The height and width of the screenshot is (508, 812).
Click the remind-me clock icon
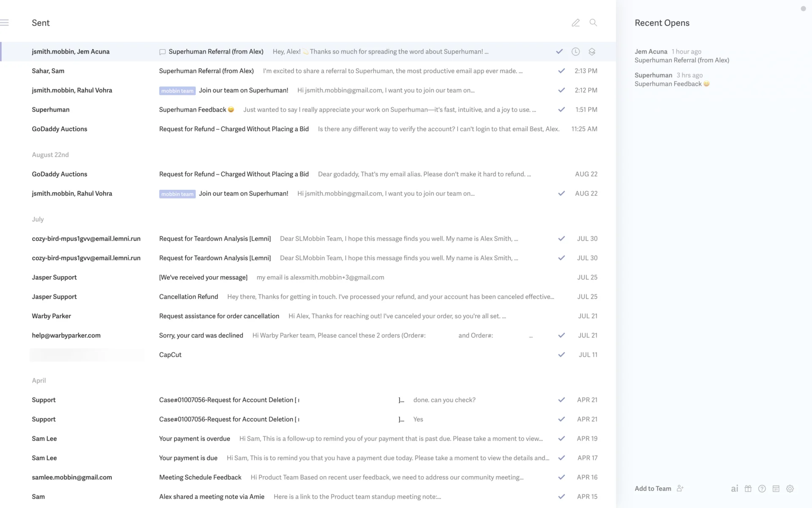[576, 52]
